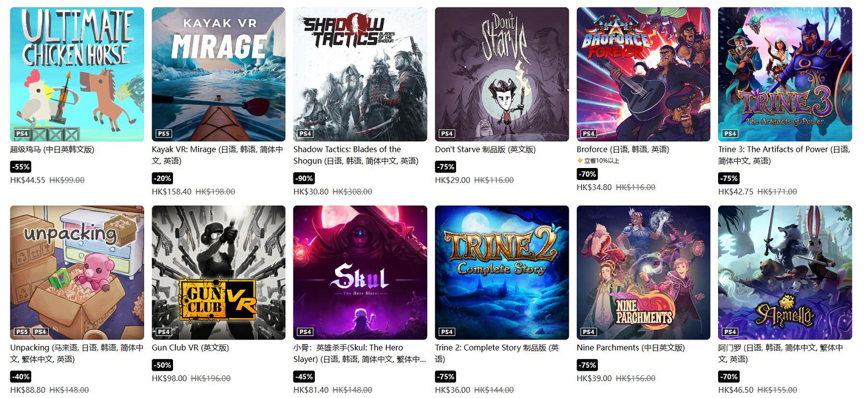Open Trine 2 Complete Story cover
Screen dimensions: 868x398
pyautogui.click(x=502, y=273)
